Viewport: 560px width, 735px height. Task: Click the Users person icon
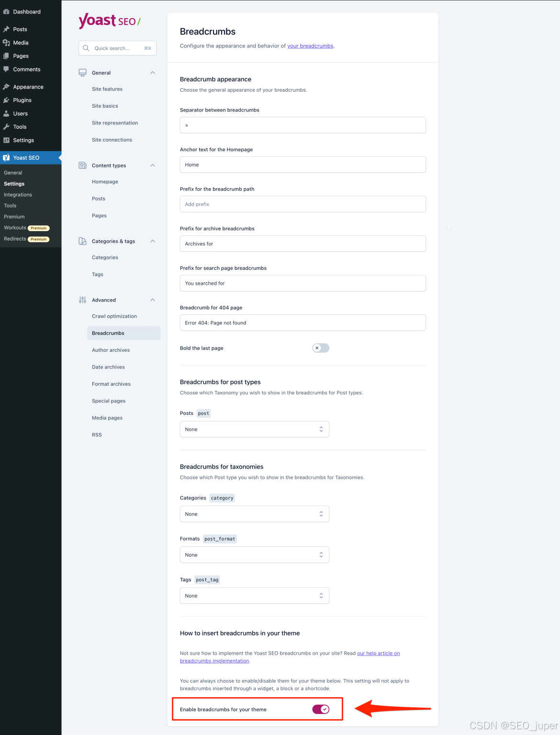click(6, 113)
